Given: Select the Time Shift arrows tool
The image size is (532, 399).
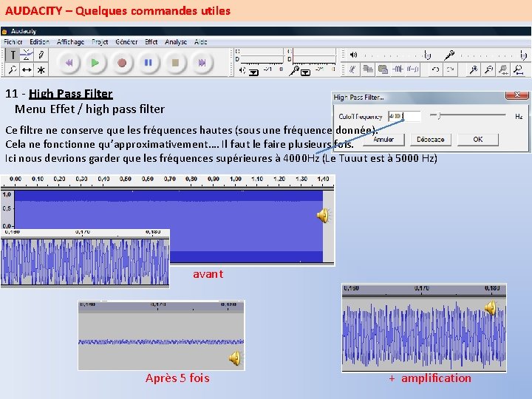Looking at the screenshot, I should (27, 70).
